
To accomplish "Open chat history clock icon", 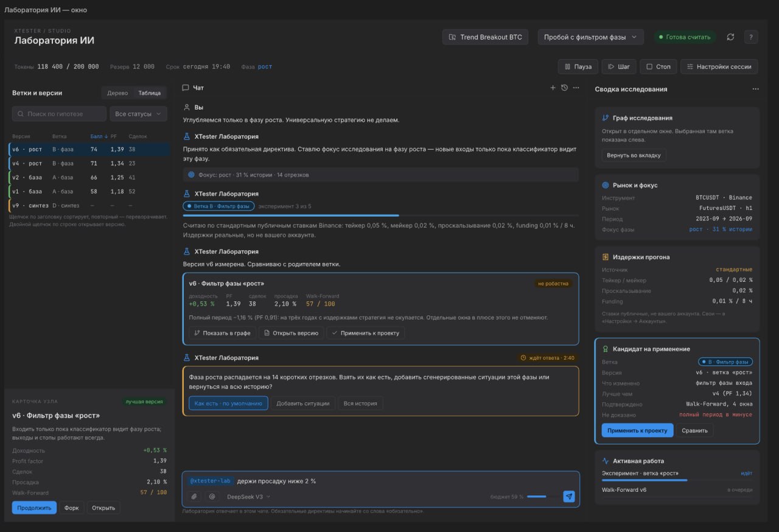I will tap(564, 88).
